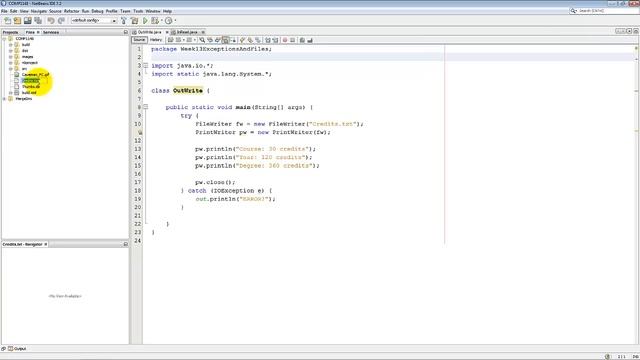
Task: Expand the MergeDirs project node
Action: (4, 98)
